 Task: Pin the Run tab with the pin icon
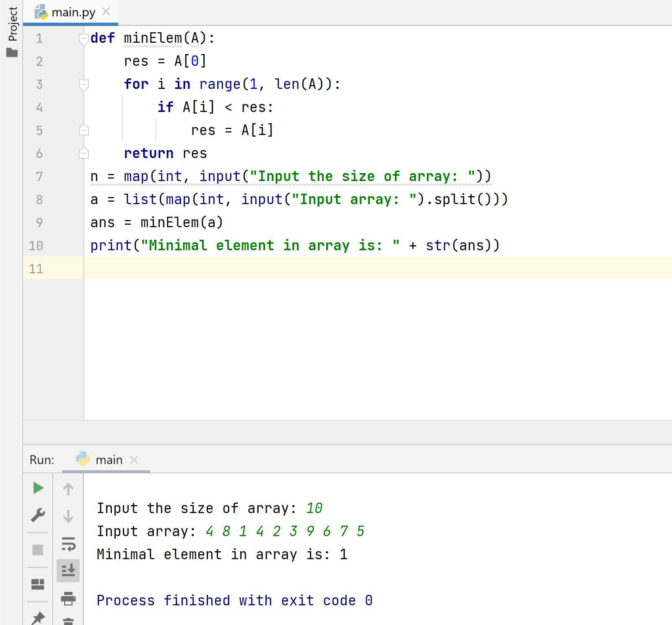coord(38,618)
